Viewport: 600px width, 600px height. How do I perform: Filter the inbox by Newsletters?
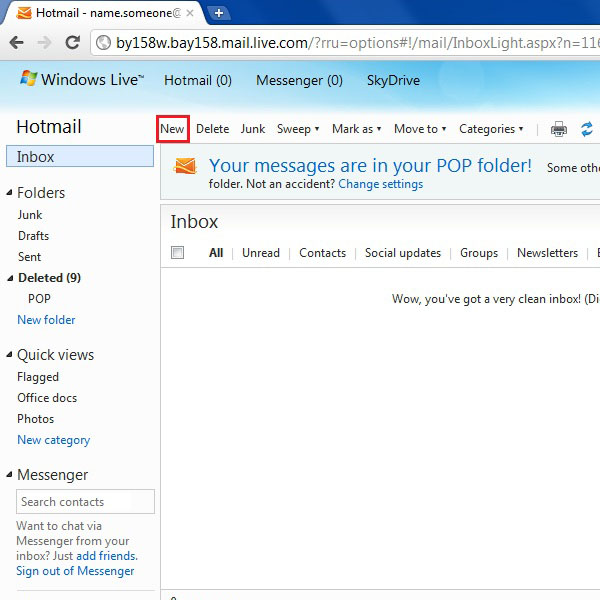click(x=547, y=253)
